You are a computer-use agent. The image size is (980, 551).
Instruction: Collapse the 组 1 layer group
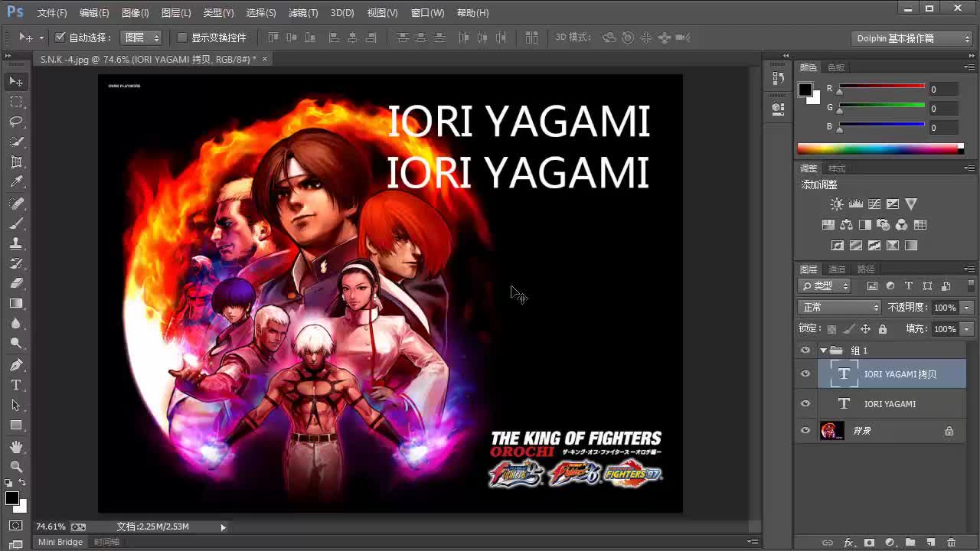pos(823,350)
